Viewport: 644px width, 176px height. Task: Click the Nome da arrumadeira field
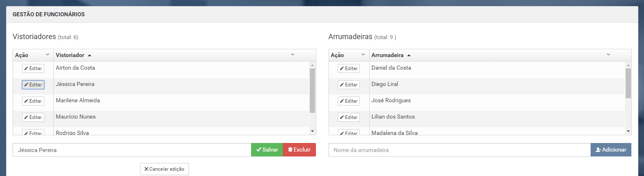click(x=459, y=150)
